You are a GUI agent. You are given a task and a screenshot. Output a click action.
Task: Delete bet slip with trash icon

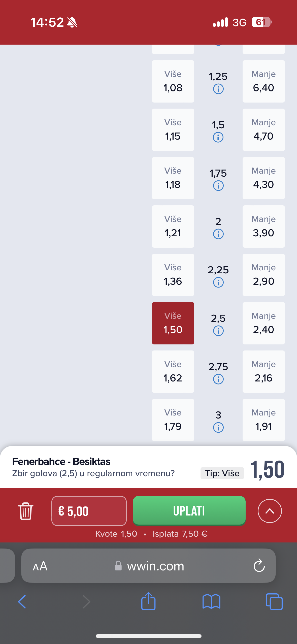point(25,511)
